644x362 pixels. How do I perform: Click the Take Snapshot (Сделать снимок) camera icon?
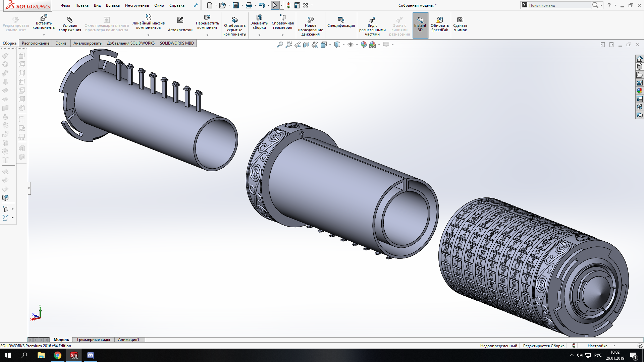460,20
